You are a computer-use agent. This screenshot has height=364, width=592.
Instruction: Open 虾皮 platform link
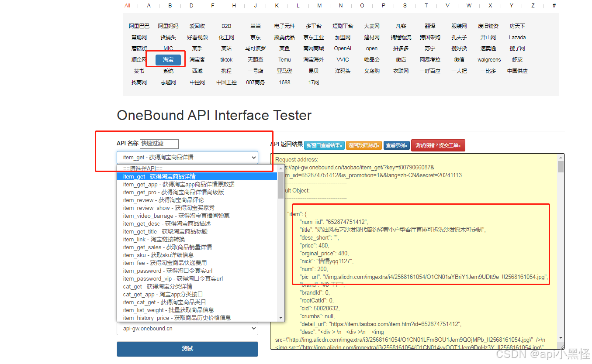517,60
